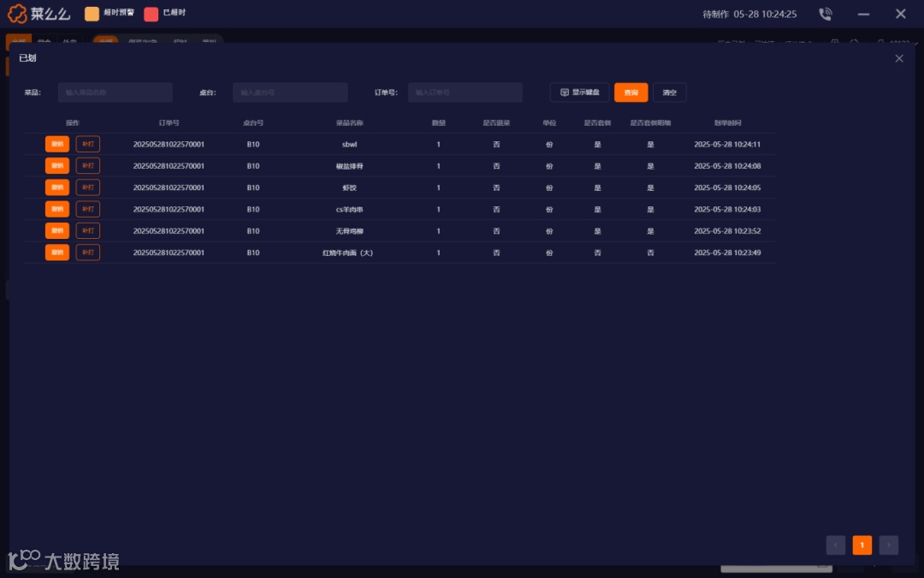Click the 显示键盘 button

pos(580,92)
